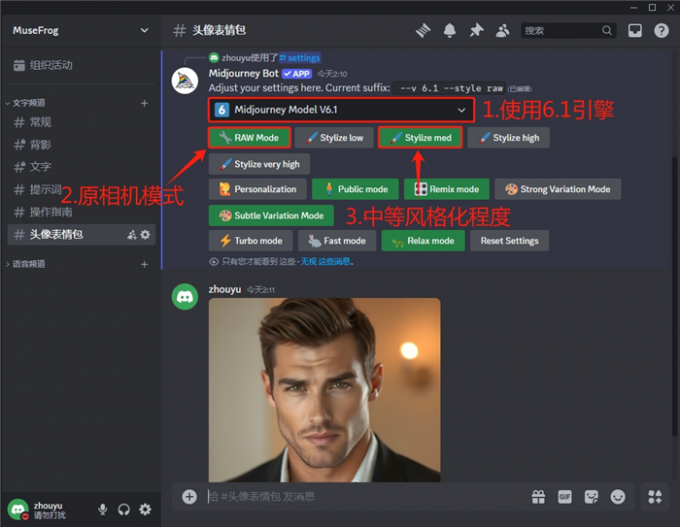Open the GIF picker
Screen dimensions: 680x527
pos(565,497)
